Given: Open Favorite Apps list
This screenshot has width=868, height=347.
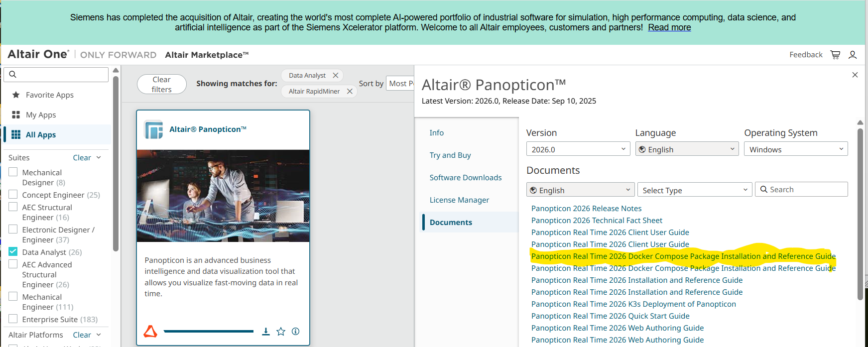Looking at the screenshot, I should click(x=50, y=95).
